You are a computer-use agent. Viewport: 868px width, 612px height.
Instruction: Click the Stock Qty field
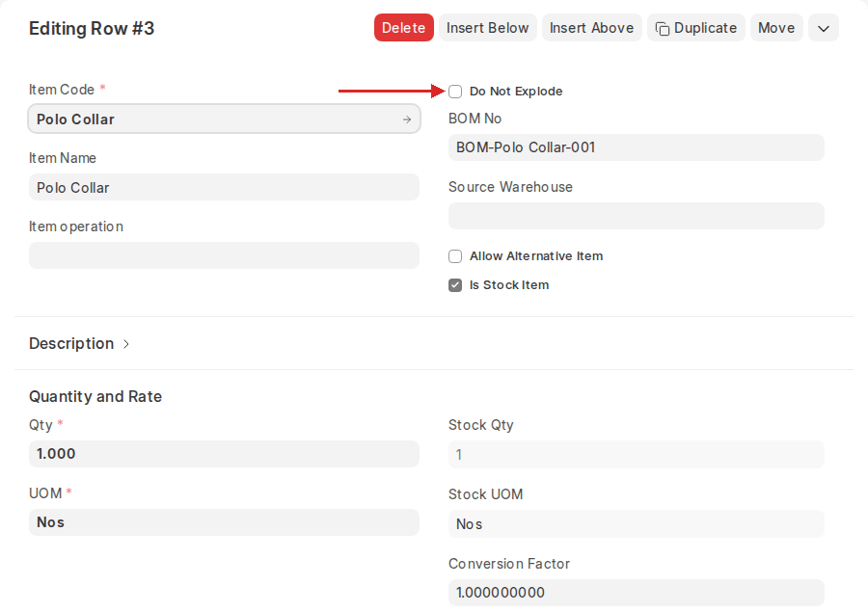(637, 454)
